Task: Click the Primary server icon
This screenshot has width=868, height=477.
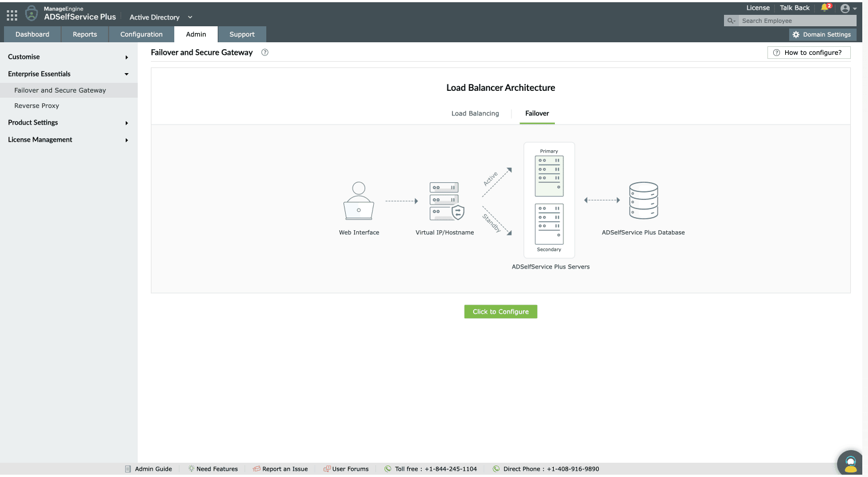Action: 549,176
